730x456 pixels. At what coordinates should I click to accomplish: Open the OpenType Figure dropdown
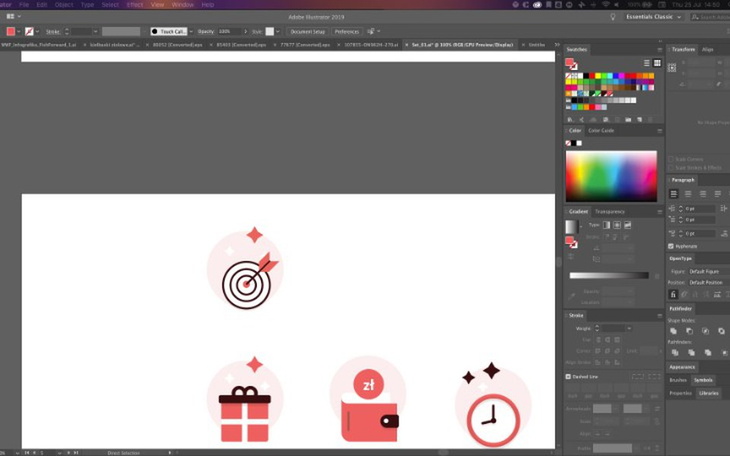704,271
